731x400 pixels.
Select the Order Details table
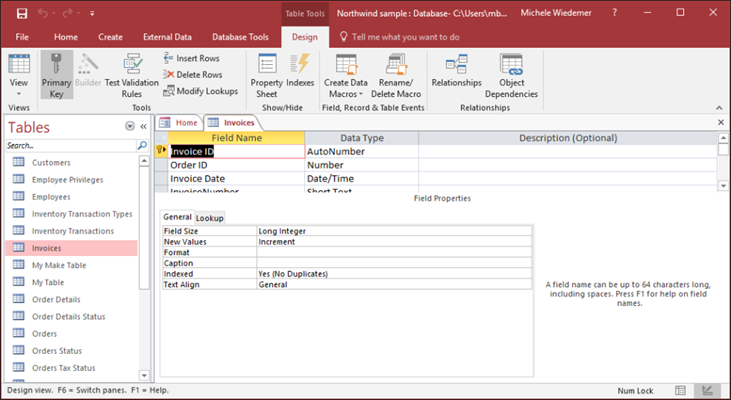tap(71, 299)
